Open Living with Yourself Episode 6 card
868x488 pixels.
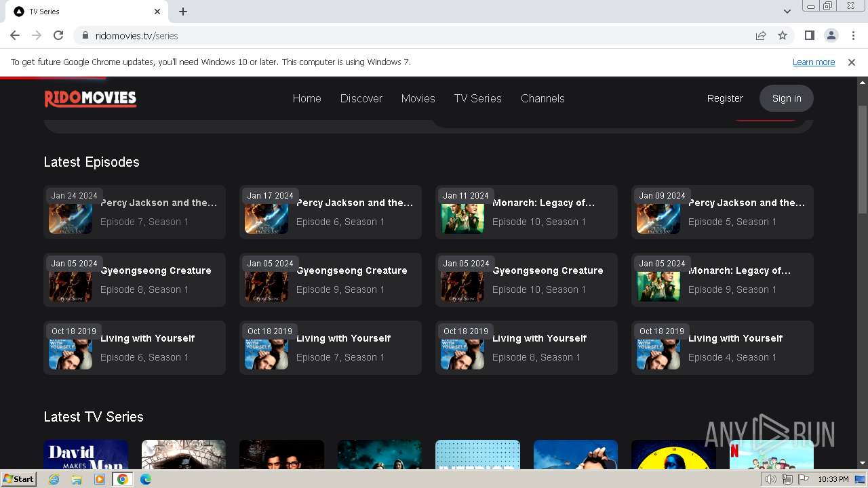134,348
